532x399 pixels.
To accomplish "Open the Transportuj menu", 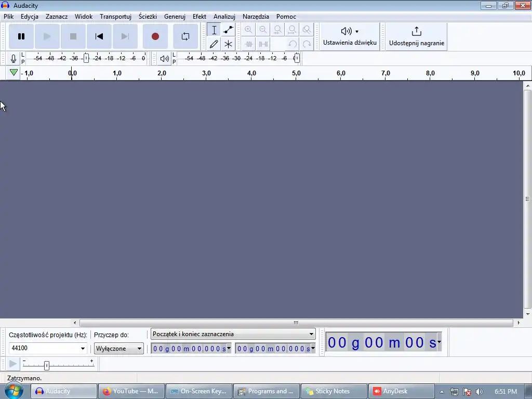I will [x=115, y=17].
